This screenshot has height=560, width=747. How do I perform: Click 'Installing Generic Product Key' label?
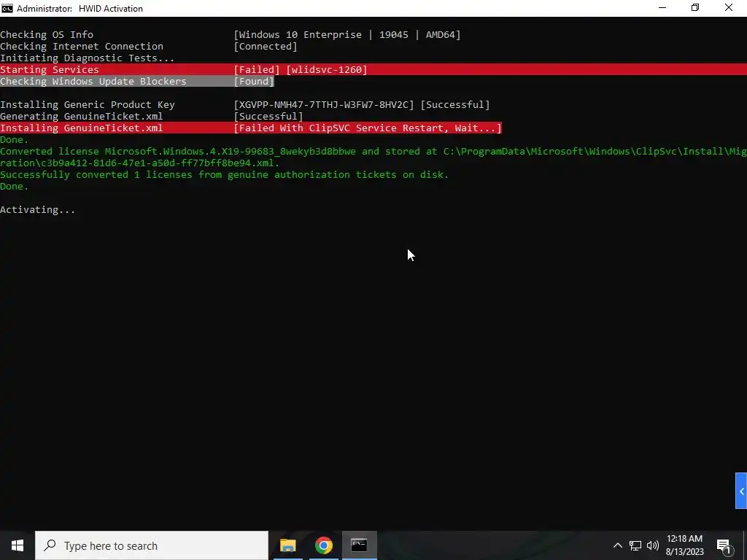[88, 105]
